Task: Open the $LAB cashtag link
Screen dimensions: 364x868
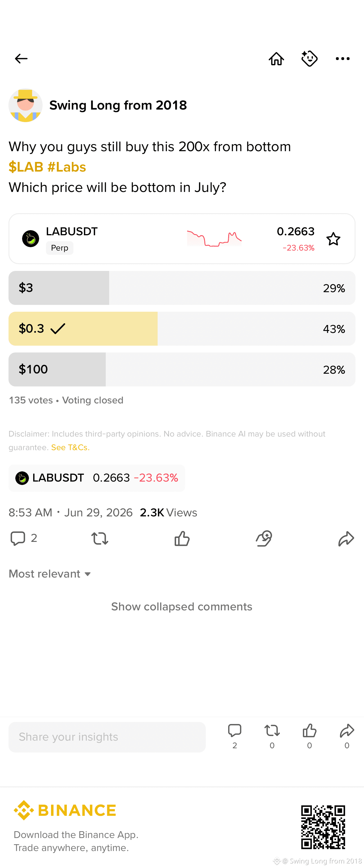Action: 26,167
